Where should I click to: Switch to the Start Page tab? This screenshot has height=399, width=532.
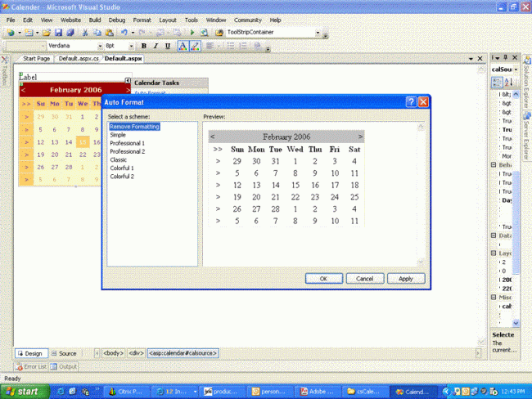[x=36, y=58]
